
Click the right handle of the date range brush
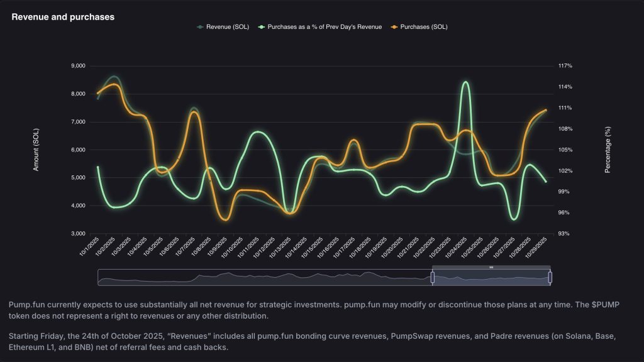click(x=550, y=277)
